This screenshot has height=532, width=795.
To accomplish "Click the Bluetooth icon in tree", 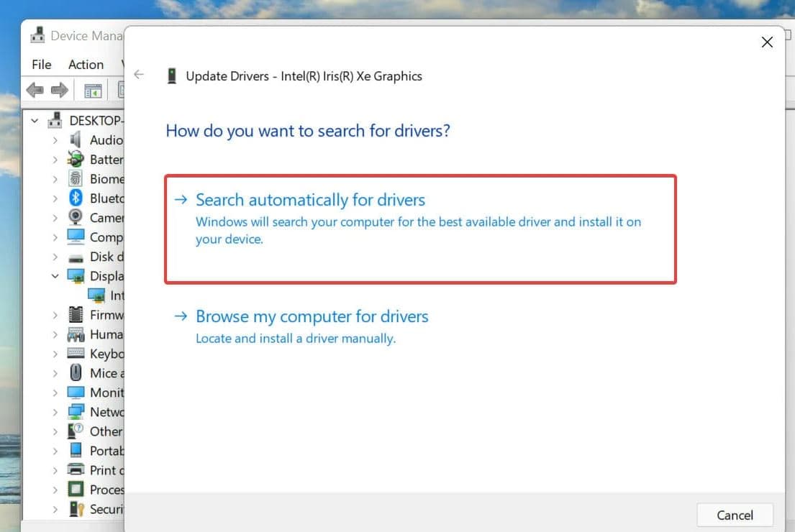I will click(x=76, y=198).
